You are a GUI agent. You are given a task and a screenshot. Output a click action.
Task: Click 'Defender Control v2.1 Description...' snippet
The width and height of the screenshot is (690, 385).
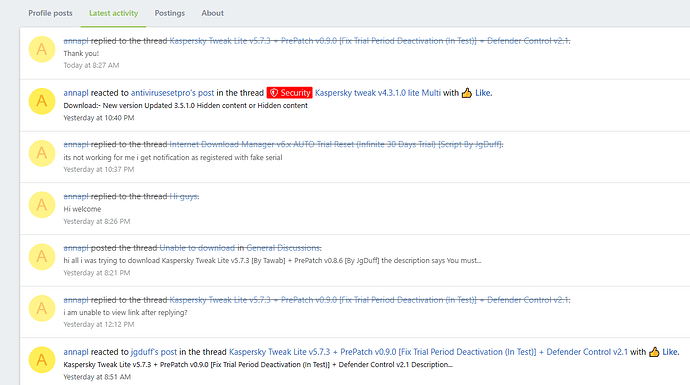258,364
